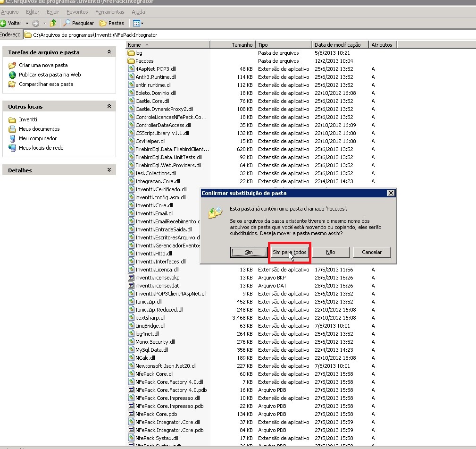Click the Não button in dialog

click(331, 253)
